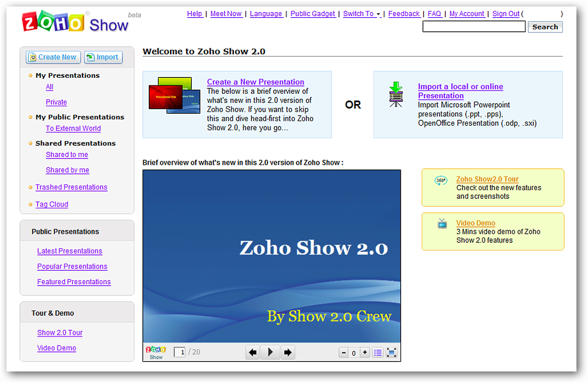Open the Meet Now link
Image resolution: width=588 pixels, height=383 pixels.
click(x=226, y=14)
